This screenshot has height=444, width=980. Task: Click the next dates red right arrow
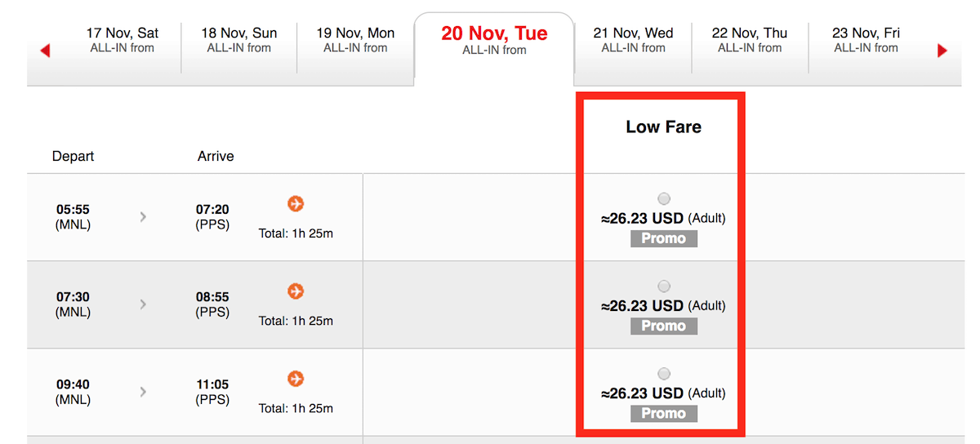coord(942,51)
